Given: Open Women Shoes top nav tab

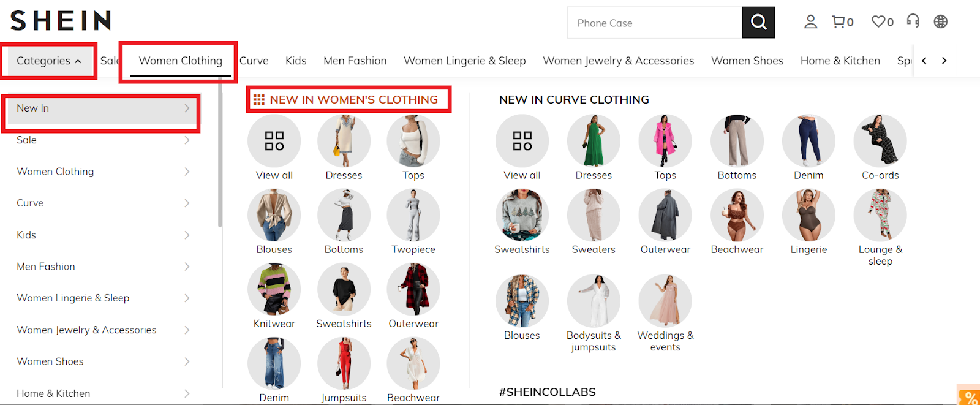Looking at the screenshot, I should pyautogui.click(x=747, y=61).
